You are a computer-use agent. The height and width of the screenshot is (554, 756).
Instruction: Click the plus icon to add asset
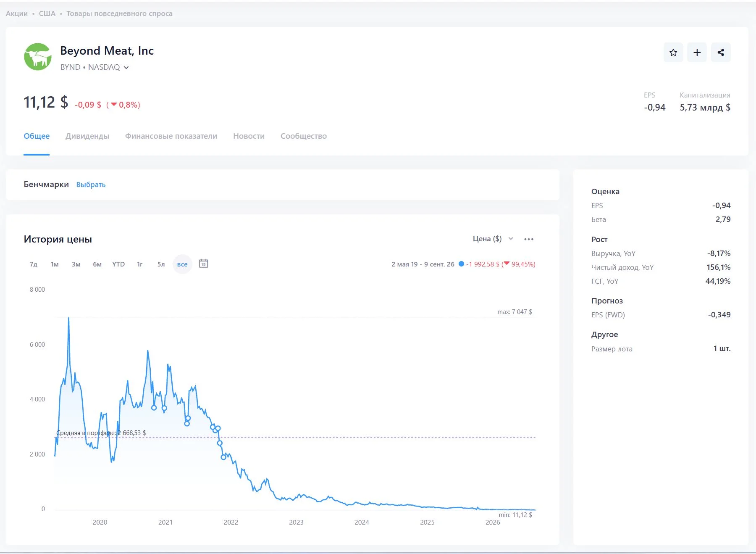click(697, 53)
